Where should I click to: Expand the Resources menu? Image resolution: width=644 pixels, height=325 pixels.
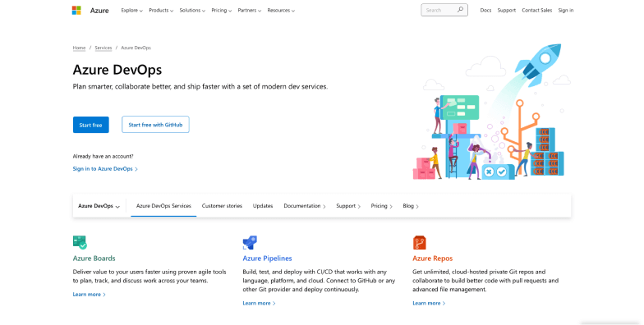click(x=281, y=10)
